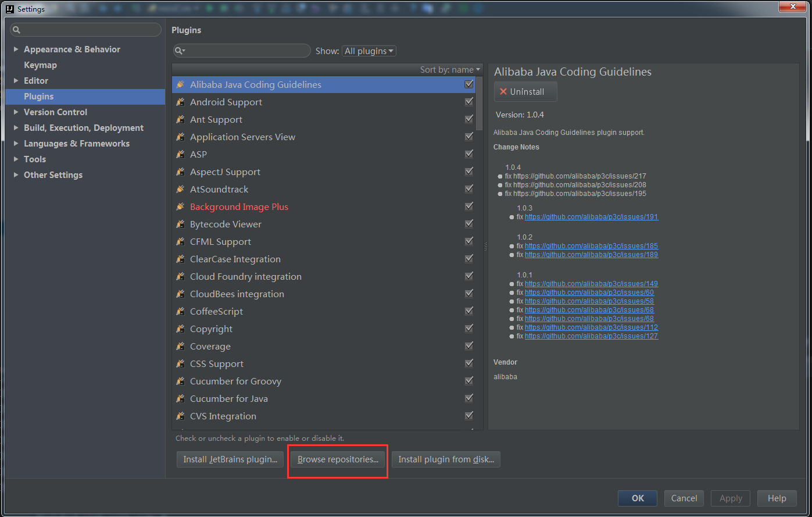Open the Sort by name dropdown
Image resolution: width=812 pixels, height=517 pixels.
pos(450,70)
